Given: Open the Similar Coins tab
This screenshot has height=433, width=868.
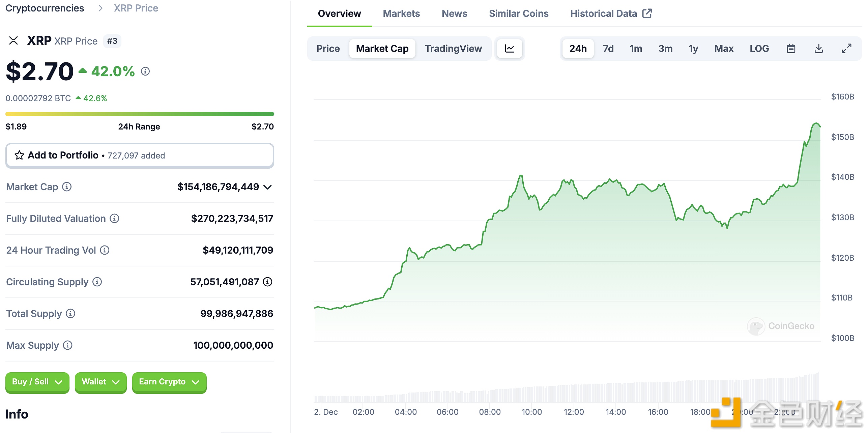Looking at the screenshot, I should 519,13.
